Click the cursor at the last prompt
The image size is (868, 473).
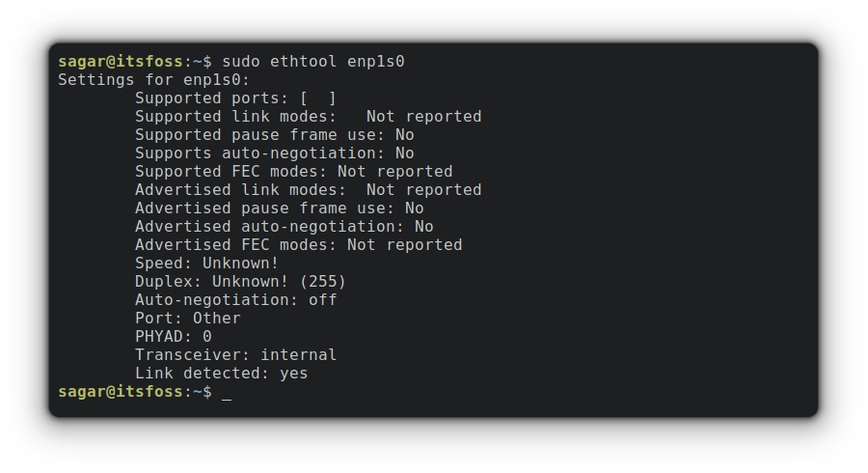pyautogui.click(x=227, y=393)
